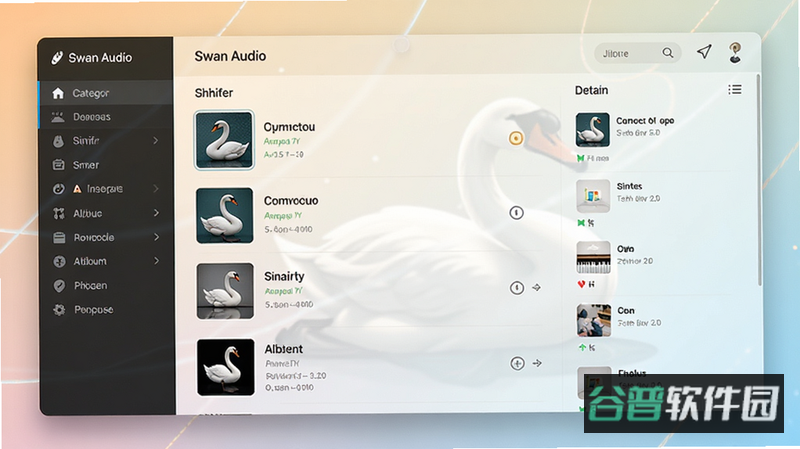Click the orange circle button on Cymictou row
Screen dimensions: 800x449
[516, 138]
